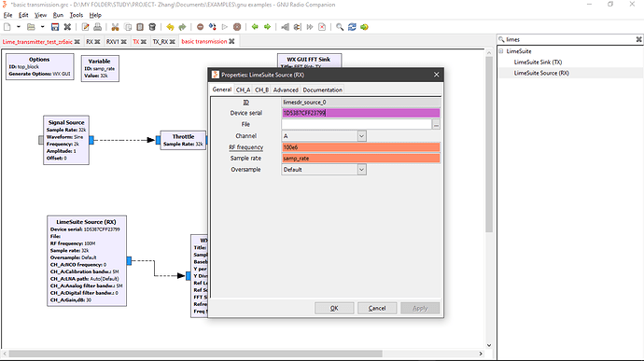Click the Sample rate field showing samp_rate
Screen dimensions: 644x361
(x=360, y=159)
